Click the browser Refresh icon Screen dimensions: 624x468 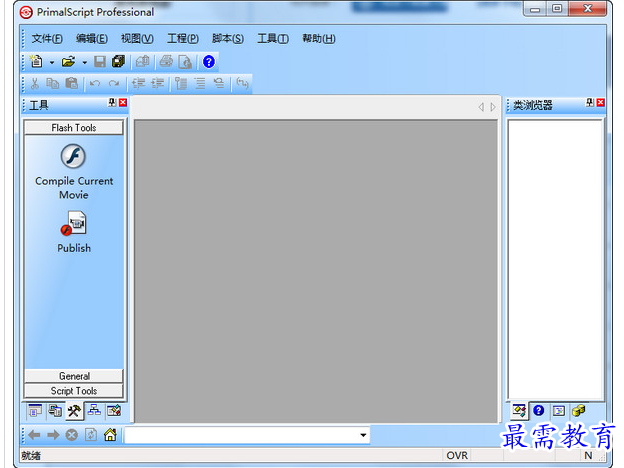pyautogui.click(x=91, y=435)
